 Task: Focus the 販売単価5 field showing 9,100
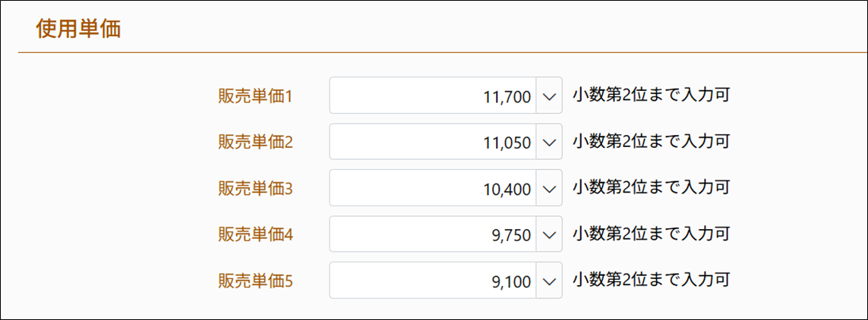433,281
